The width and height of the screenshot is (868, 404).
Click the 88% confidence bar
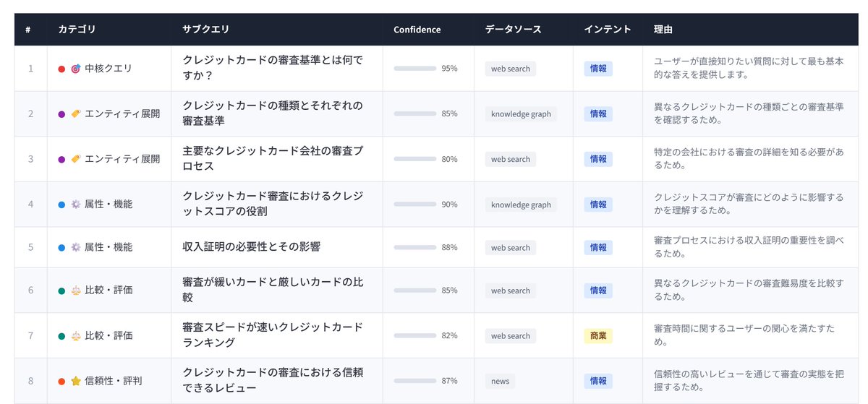point(415,247)
